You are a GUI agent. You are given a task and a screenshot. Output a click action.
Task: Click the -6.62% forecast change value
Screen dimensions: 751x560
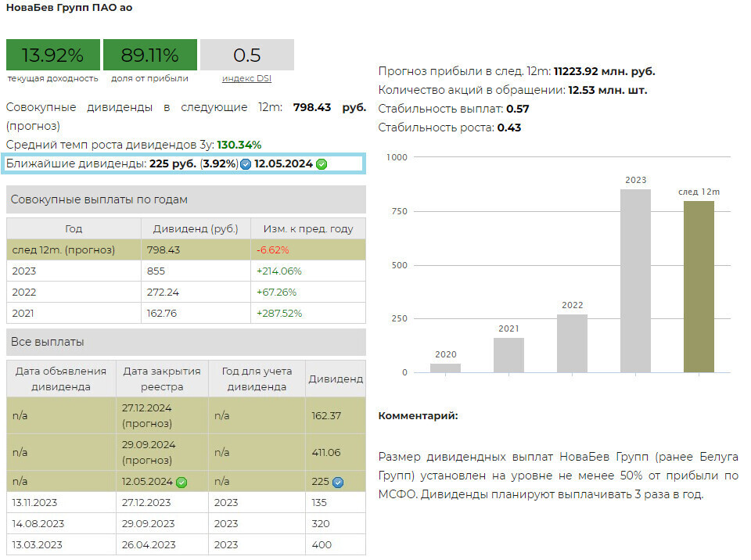click(x=272, y=250)
